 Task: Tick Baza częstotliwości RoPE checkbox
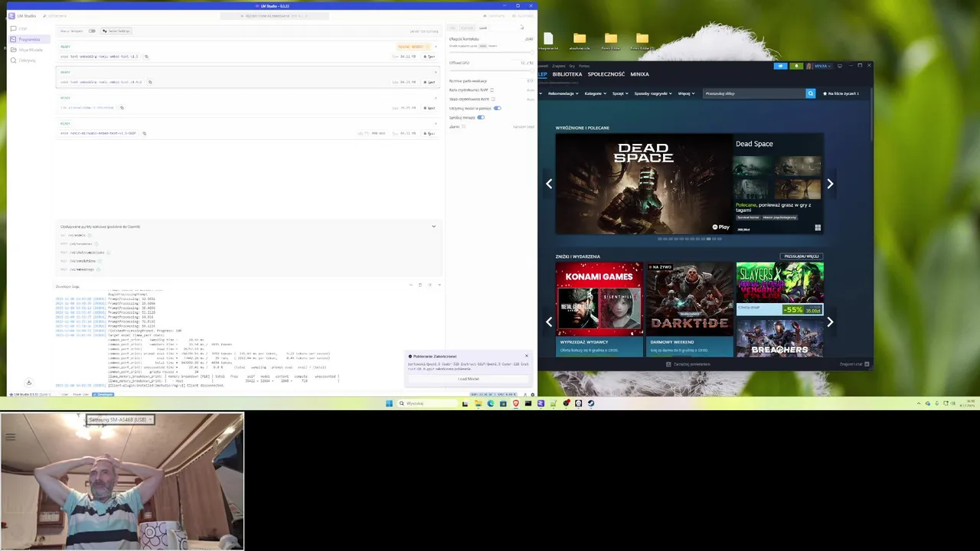(492, 90)
